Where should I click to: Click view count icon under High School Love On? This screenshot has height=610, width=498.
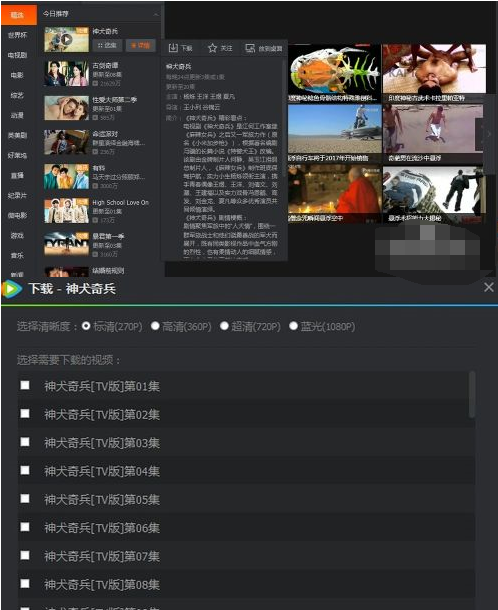pos(95,220)
